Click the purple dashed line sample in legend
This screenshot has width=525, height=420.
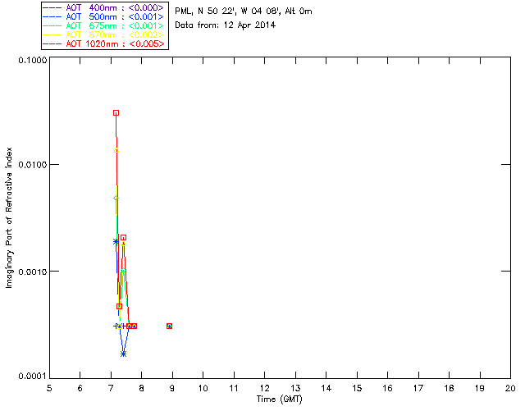pos(52,7)
